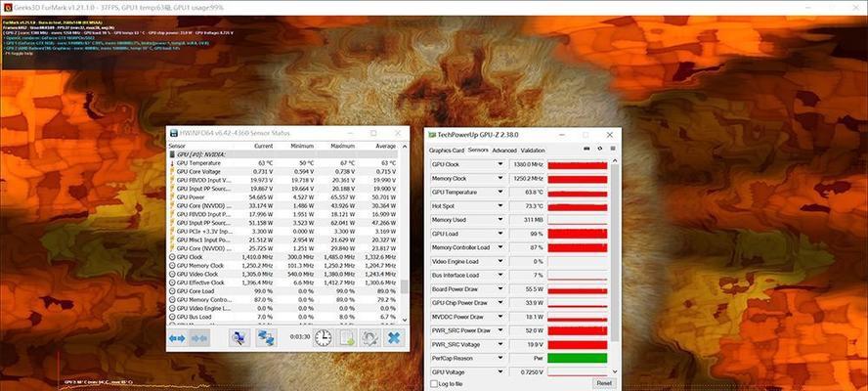
Task: Click the green PerfCap Reason bar in GPU-Z
Action: pos(578,359)
